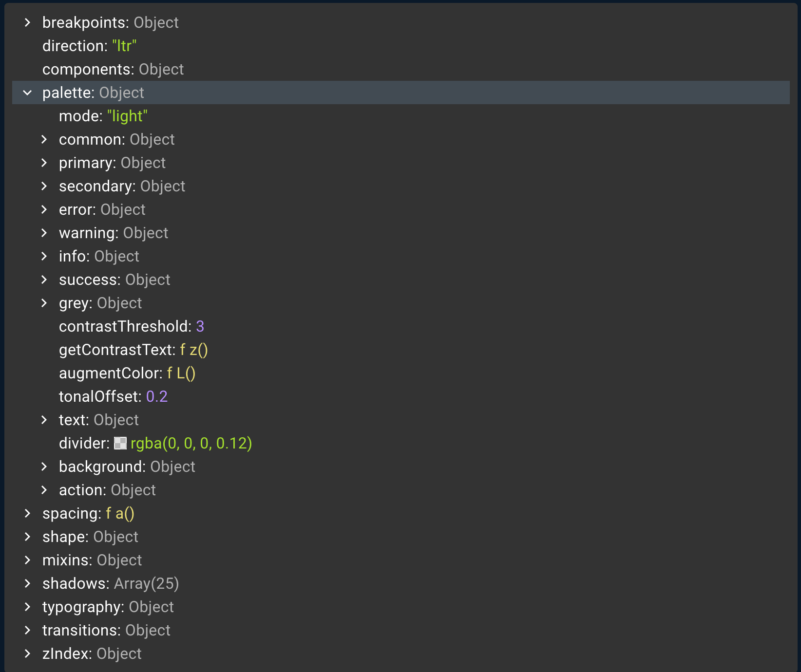Click the divider color swatch

pyautogui.click(x=120, y=443)
